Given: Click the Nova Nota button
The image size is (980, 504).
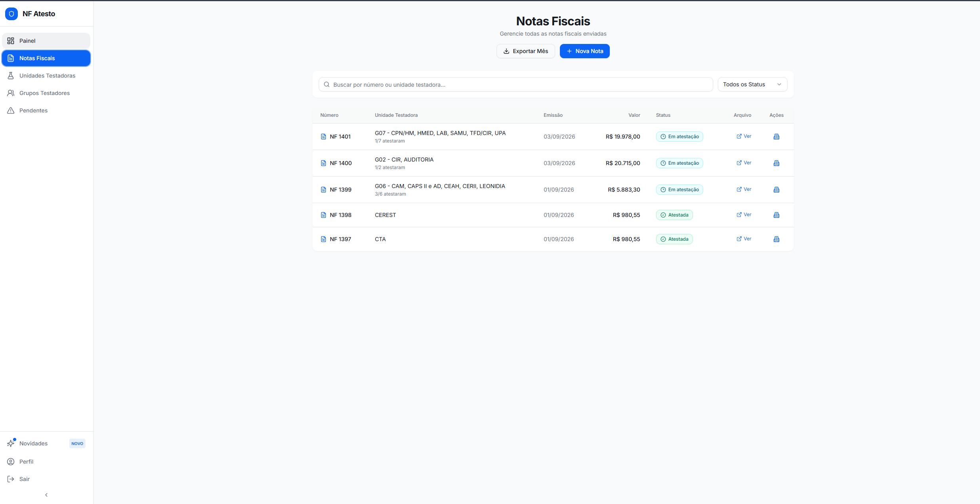Looking at the screenshot, I should [584, 51].
